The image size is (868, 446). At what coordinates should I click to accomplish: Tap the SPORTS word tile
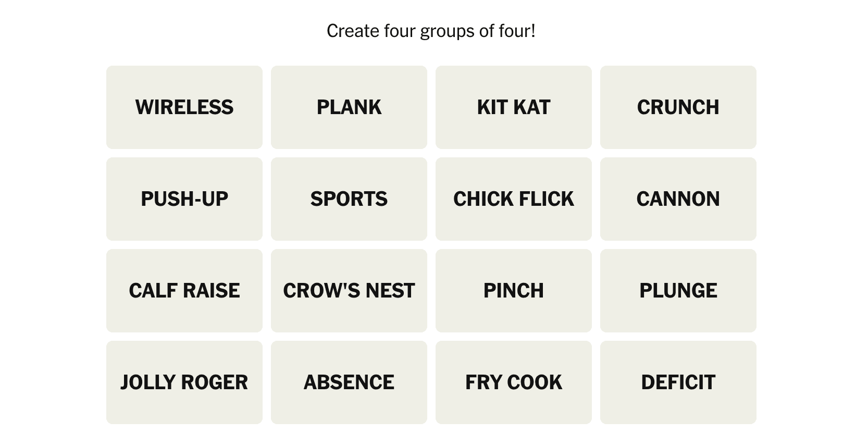pos(349,199)
